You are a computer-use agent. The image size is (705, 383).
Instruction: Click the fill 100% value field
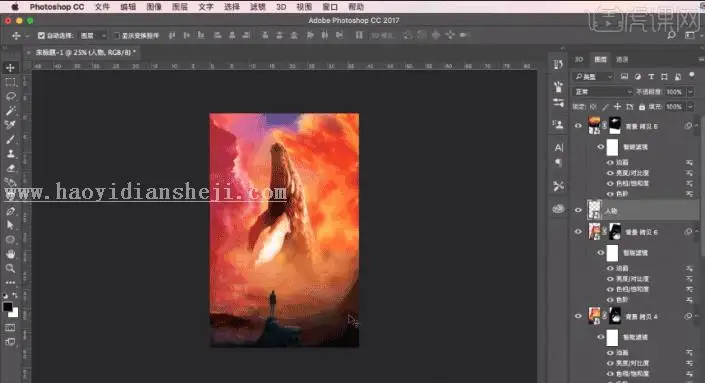point(674,107)
